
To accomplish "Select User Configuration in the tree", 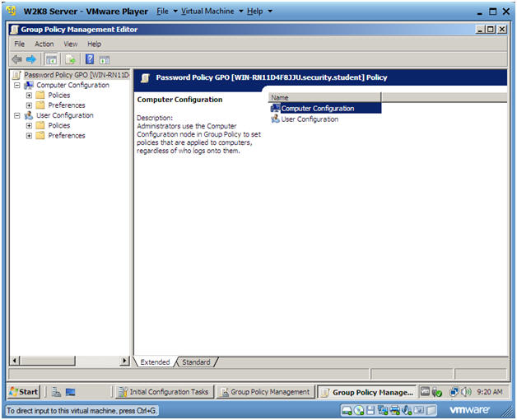I will click(x=65, y=115).
